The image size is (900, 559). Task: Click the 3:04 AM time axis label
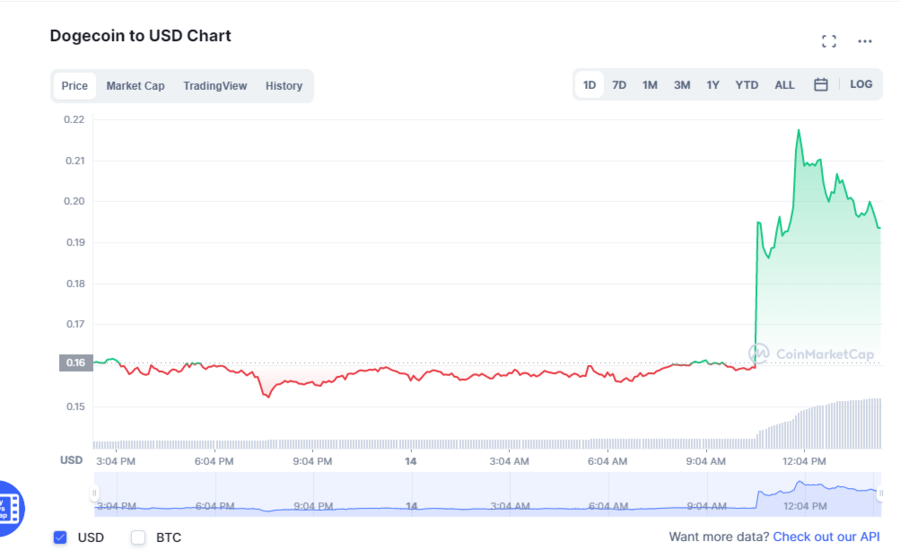tap(509, 461)
